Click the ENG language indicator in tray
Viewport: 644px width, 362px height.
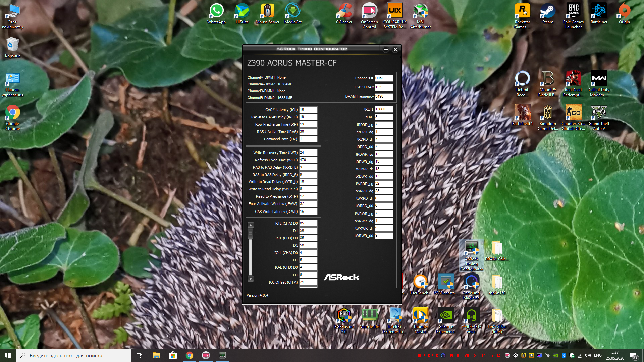598,355
